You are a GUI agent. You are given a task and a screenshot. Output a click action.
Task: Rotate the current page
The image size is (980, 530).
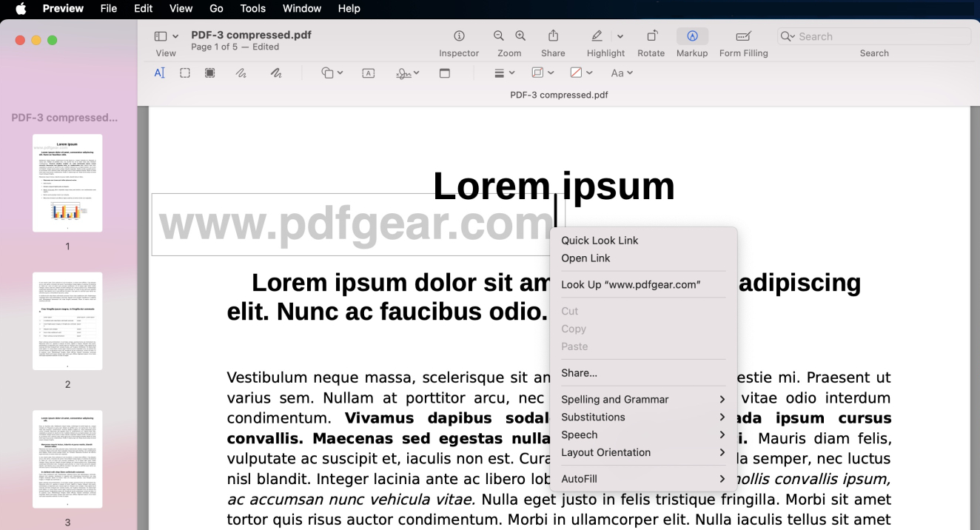click(x=651, y=41)
